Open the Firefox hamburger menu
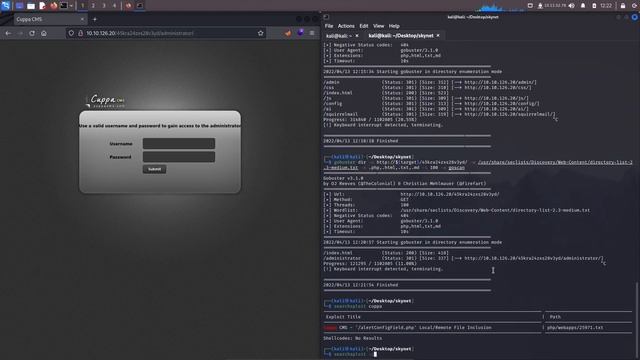Image resolution: width=640 pixels, height=360 pixels. pos(312,33)
